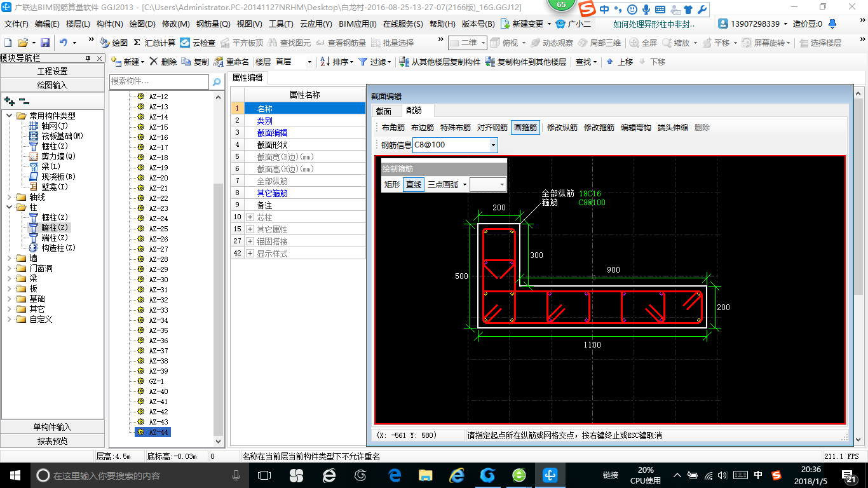Image resolution: width=868 pixels, height=488 pixels.
Task: Expand 门窗洞 tree node
Action: coord(10,268)
